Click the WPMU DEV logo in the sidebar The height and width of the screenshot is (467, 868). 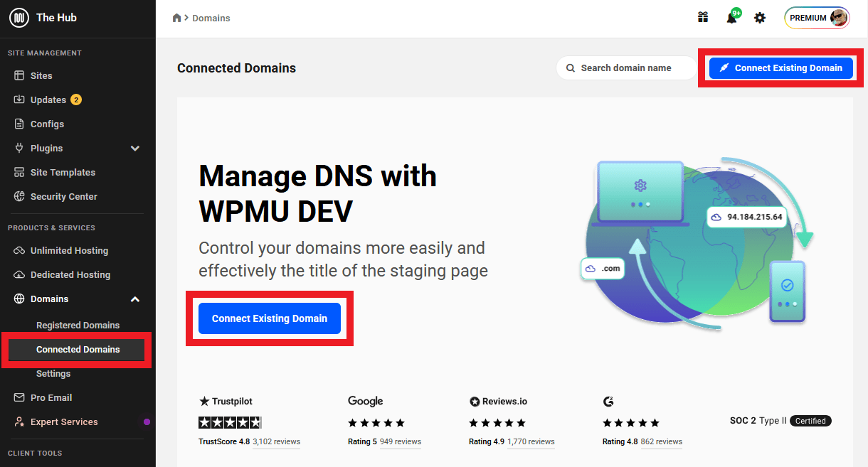(x=19, y=18)
